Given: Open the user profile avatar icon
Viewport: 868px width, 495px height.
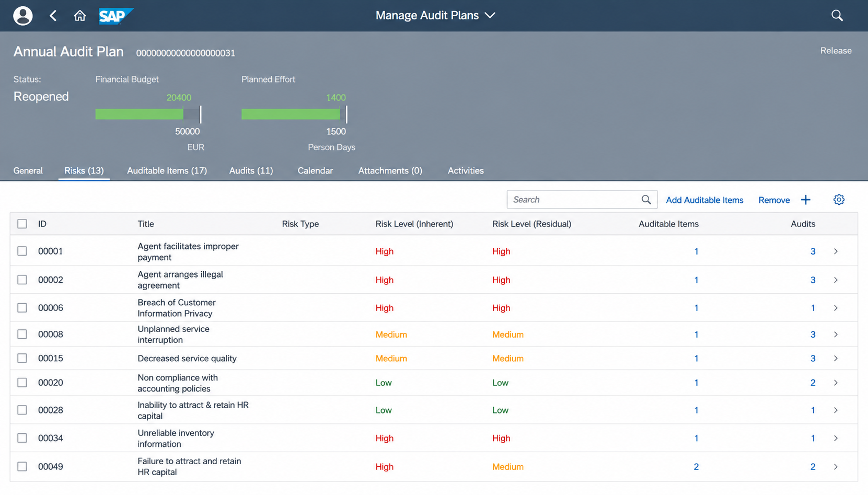Looking at the screenshot, I should tap(22, 16).
